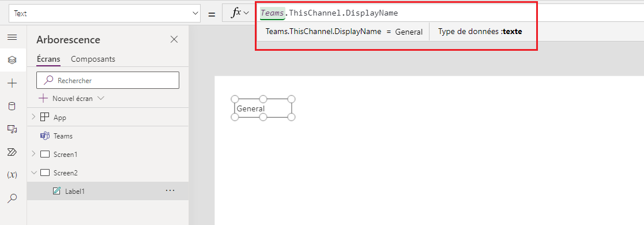Click the Teams icon in tree

[x=45, y=136]
